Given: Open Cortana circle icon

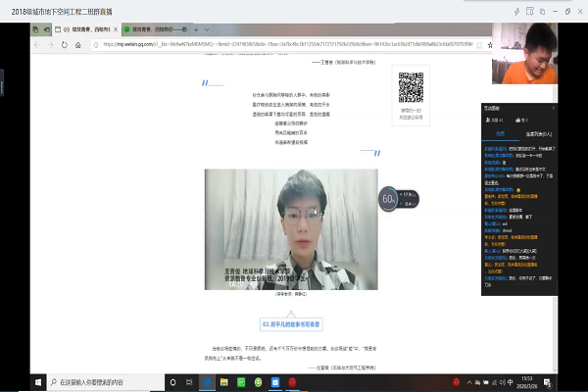Looking at the screenshot, I should click(172, 382).
